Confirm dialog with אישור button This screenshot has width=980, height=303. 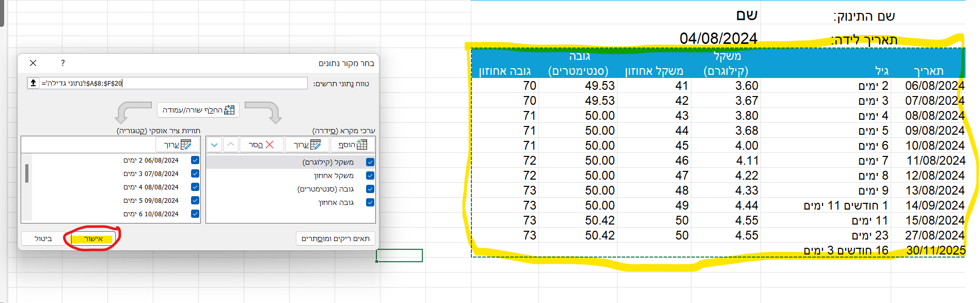click(93, 238)
